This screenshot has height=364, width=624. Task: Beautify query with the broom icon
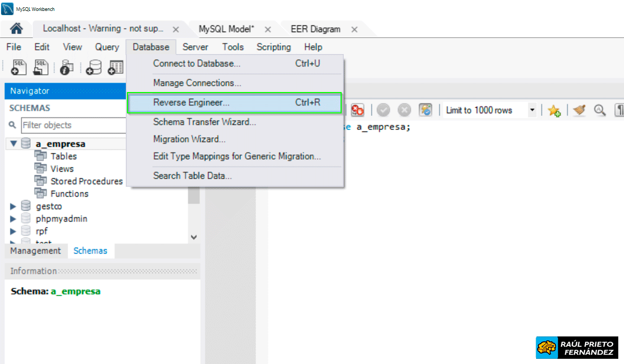pyautogui.click(x=579, y=110)
